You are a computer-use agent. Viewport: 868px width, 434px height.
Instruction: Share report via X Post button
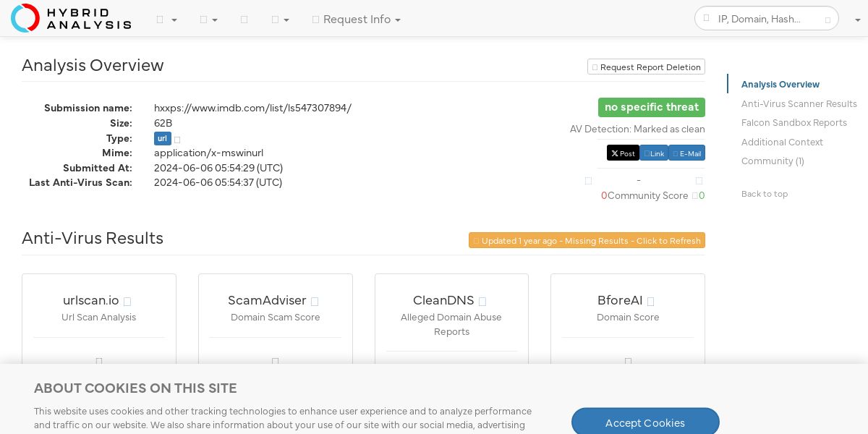(623, 153)
